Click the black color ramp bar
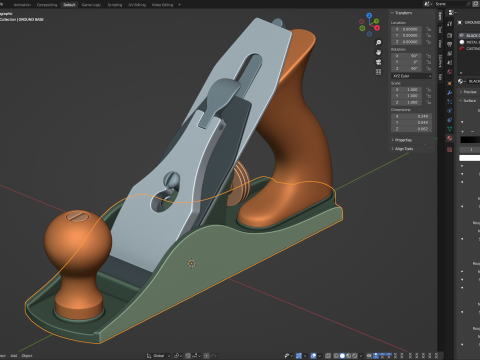 pos(470,140)
